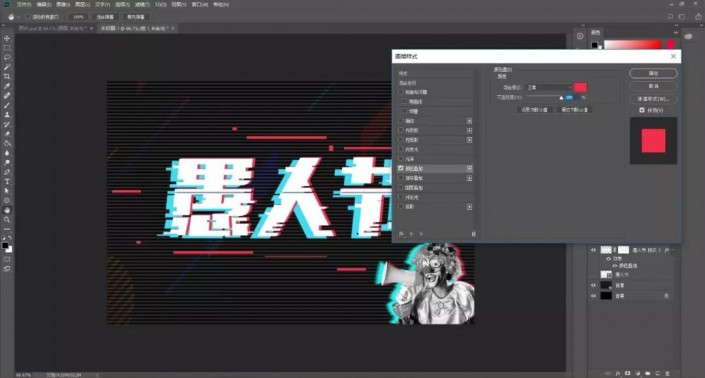
Task: Uncheck 颜色叠加 (Color Overlay) checkbox
Action: point(401,169)
